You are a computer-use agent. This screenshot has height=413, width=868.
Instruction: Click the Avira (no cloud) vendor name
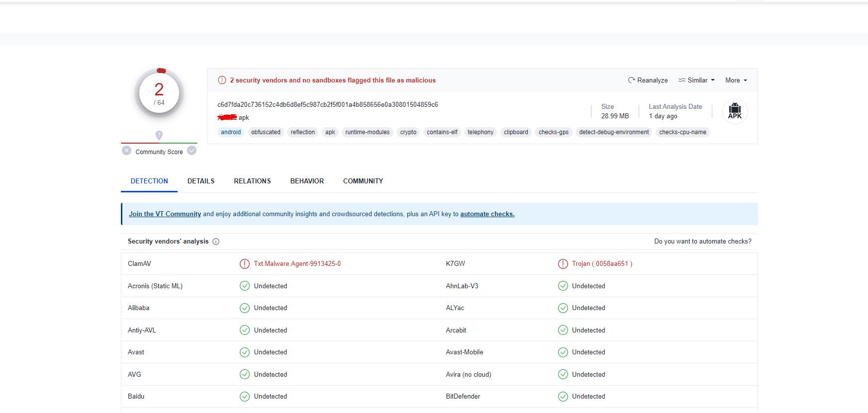click(x=469, y=374)
